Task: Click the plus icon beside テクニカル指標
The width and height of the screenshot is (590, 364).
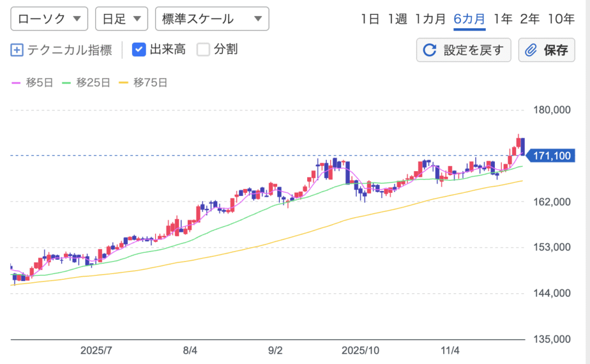Action: pos(17,50)
